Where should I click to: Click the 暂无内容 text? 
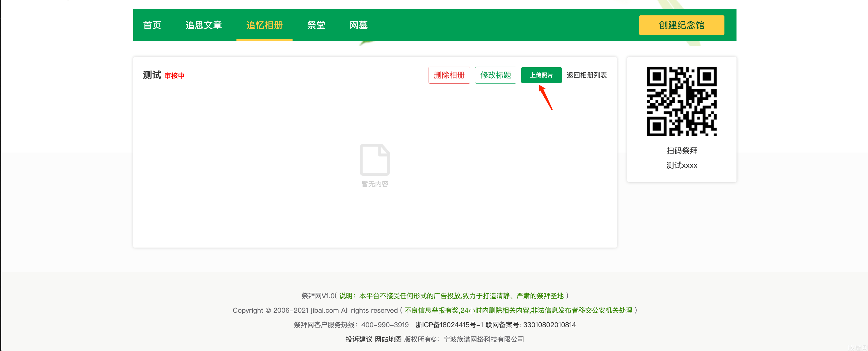[x=375, y=184]
